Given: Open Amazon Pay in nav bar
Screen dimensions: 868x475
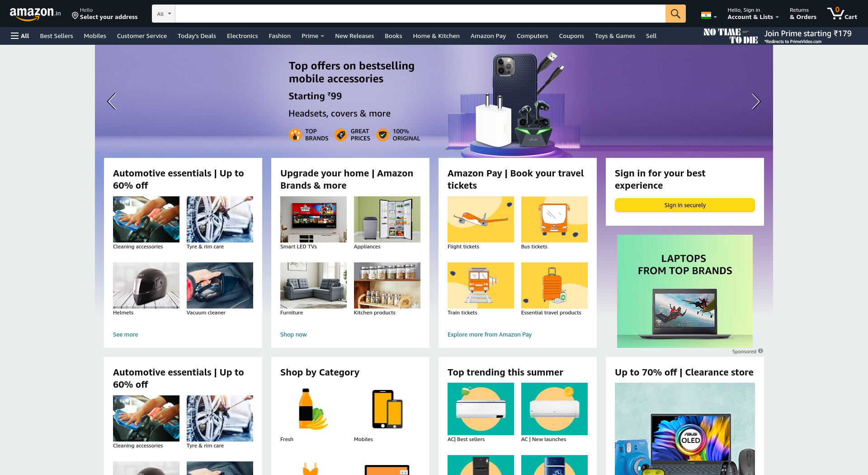Looking at the screenshot, I should pyautogui.click(x=488, y=36).
